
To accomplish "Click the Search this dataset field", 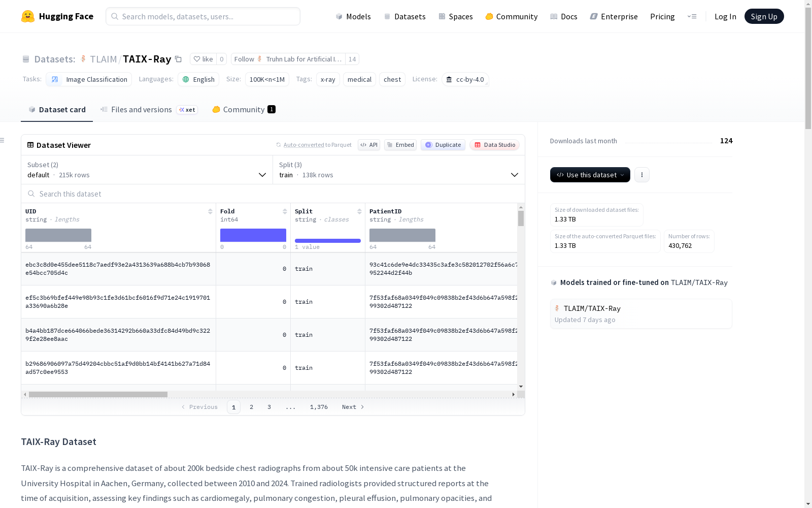I will (x=273, y=194).
